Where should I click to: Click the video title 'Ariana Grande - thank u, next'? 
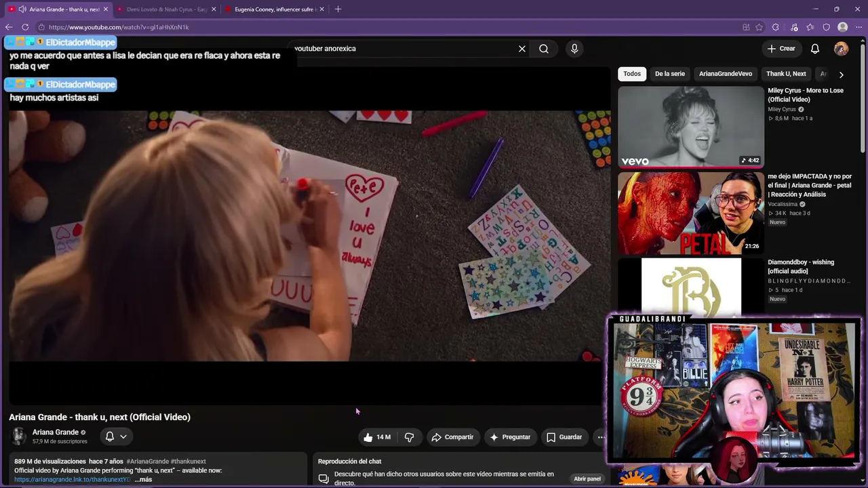point(100,417)
